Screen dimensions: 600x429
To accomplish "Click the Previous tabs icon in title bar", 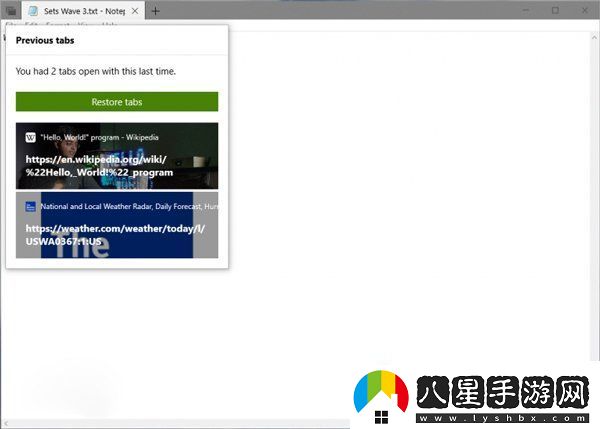I will [11, 10].
